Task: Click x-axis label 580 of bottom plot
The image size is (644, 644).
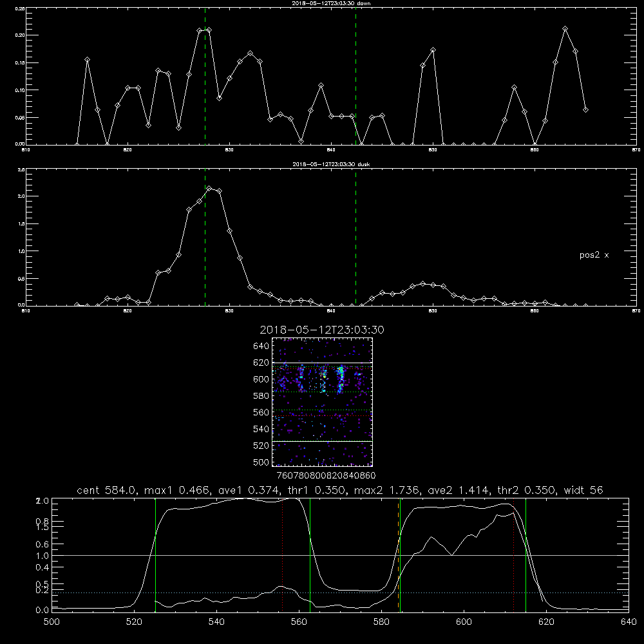Action: (x=381, y=622)
